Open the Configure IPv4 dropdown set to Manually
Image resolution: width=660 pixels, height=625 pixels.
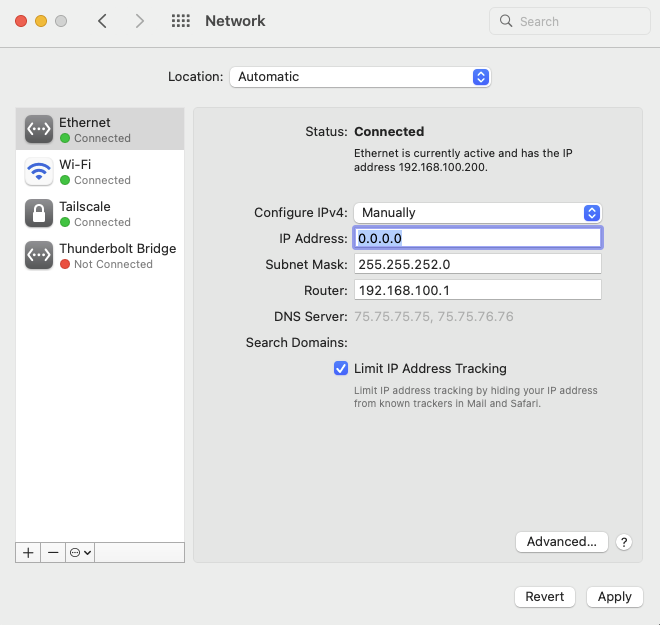[478, 213]
